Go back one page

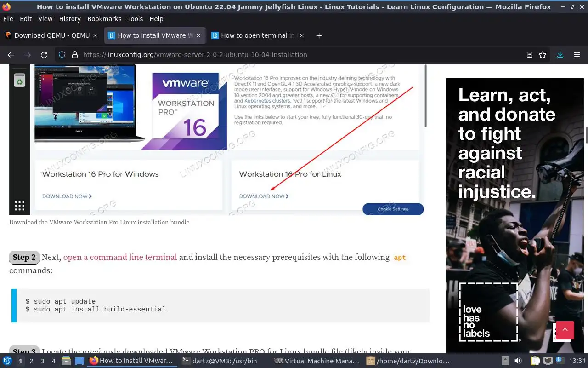(11, 55)
